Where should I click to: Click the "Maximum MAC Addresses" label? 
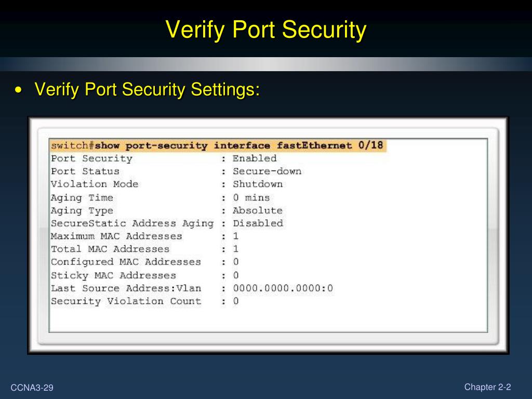point(116,236)
